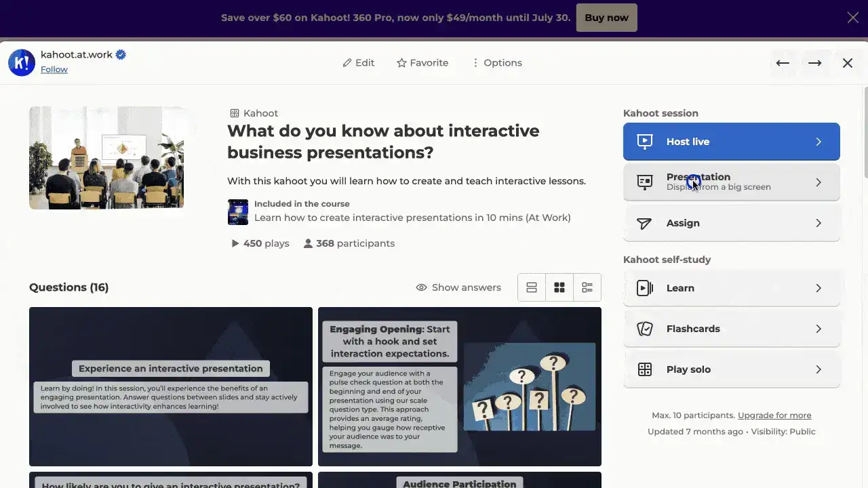Click 'Included in the course' label
The image size is (868, 488).
pos(302,204)
